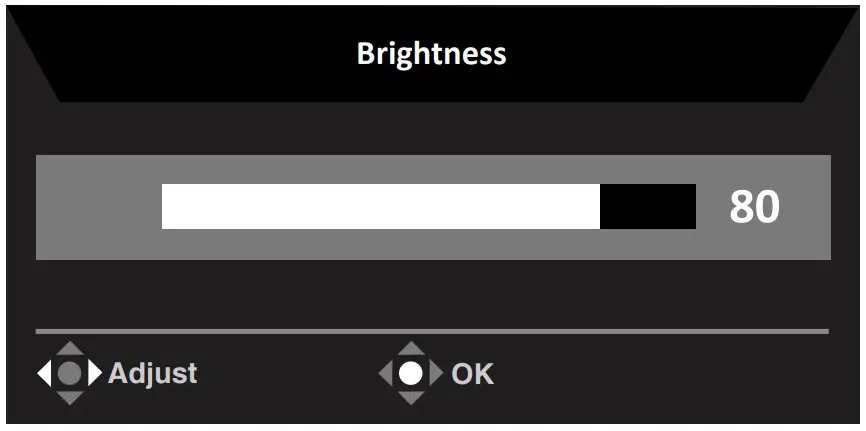The image size is (866, 431).
Task: Click the white filled part of brightness bar
Action: 380,206
